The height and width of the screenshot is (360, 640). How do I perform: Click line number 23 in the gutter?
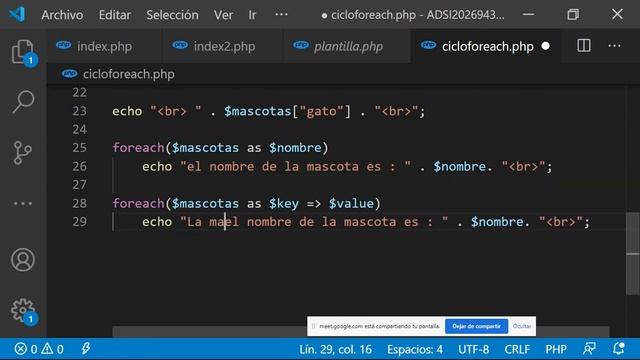pos(80,111)
